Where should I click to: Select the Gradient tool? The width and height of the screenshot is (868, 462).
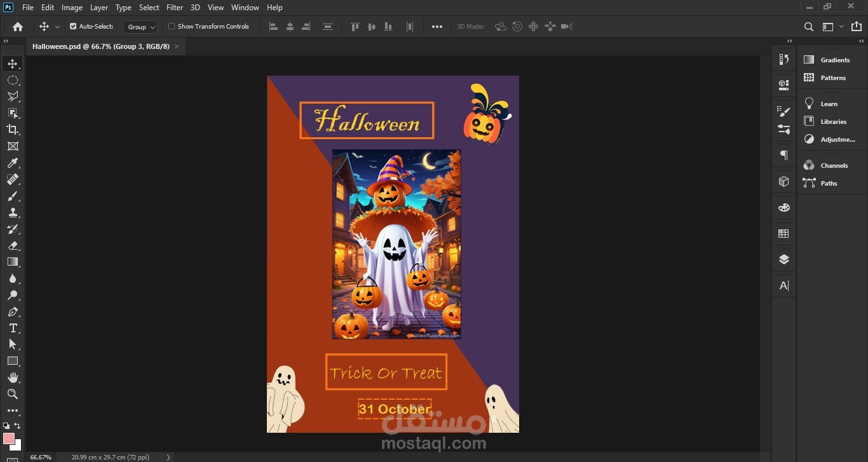[13, 262]
